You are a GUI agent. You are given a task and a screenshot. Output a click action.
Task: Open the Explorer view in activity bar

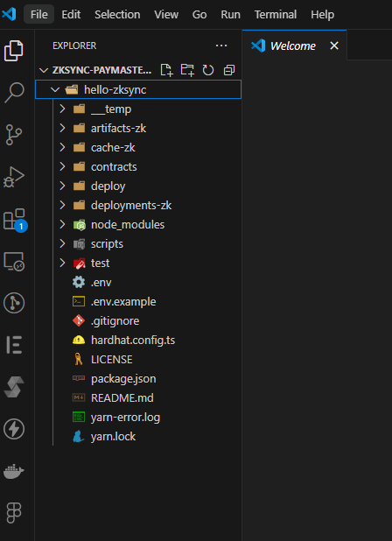click(x=14, y=51)
